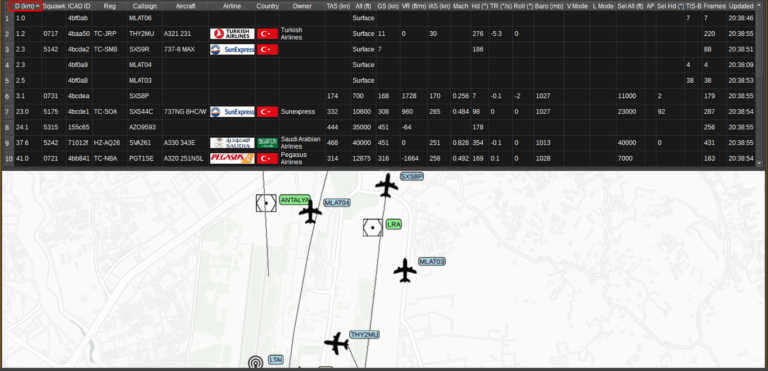The height and width of the screenshot is (371, 768).
Task: Click the MLAT04 aircraft icon on map
Action: (x=310, y=212)
